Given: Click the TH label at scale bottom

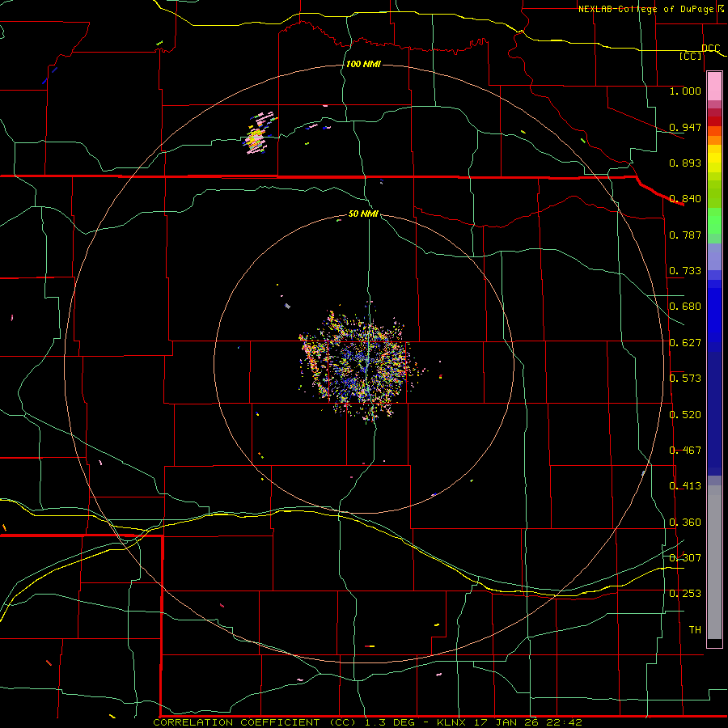Looking at the screenshot, I should click(x=695, y=630).
